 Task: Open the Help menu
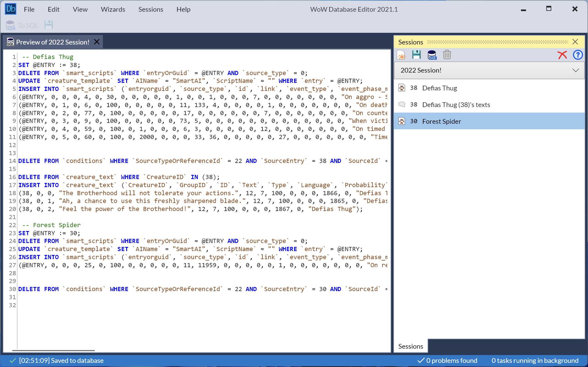click(183, 9)
